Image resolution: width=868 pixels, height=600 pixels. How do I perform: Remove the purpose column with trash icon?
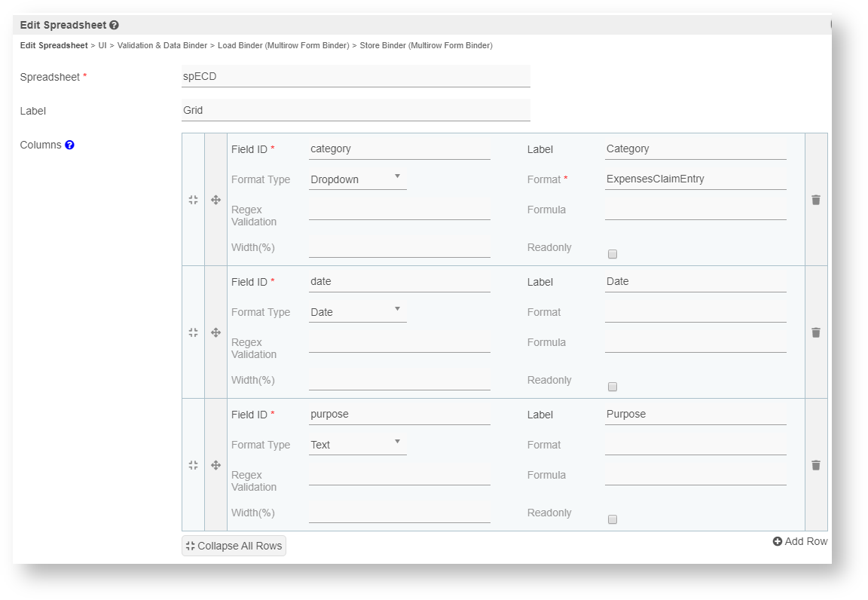pyautogui.click(x=815, y=465)
